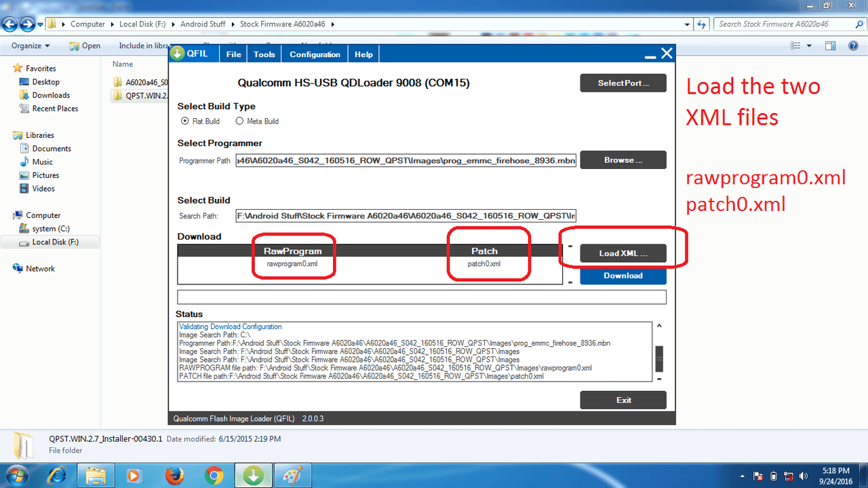Click the Select Port button
The width and height of the screenshot is (868, 488).
coord(623,83)
